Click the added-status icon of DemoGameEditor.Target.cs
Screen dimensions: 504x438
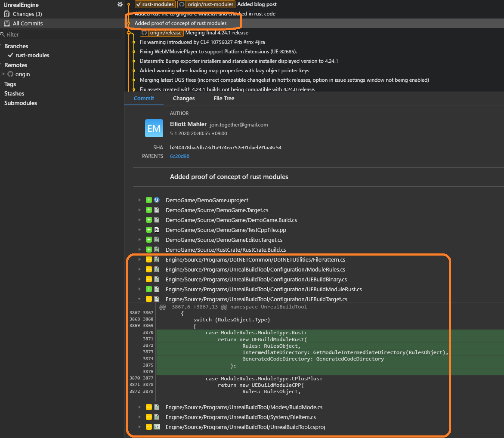tap(149, 240)
